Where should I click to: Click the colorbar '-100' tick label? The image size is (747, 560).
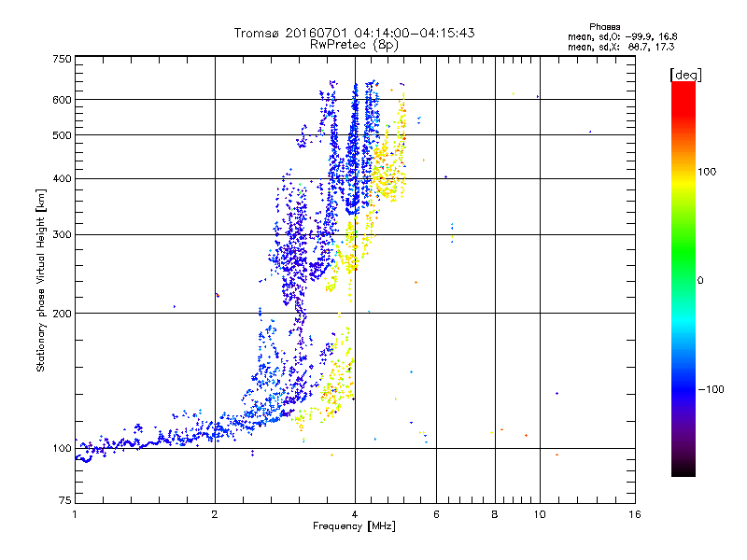coord(711,389)
